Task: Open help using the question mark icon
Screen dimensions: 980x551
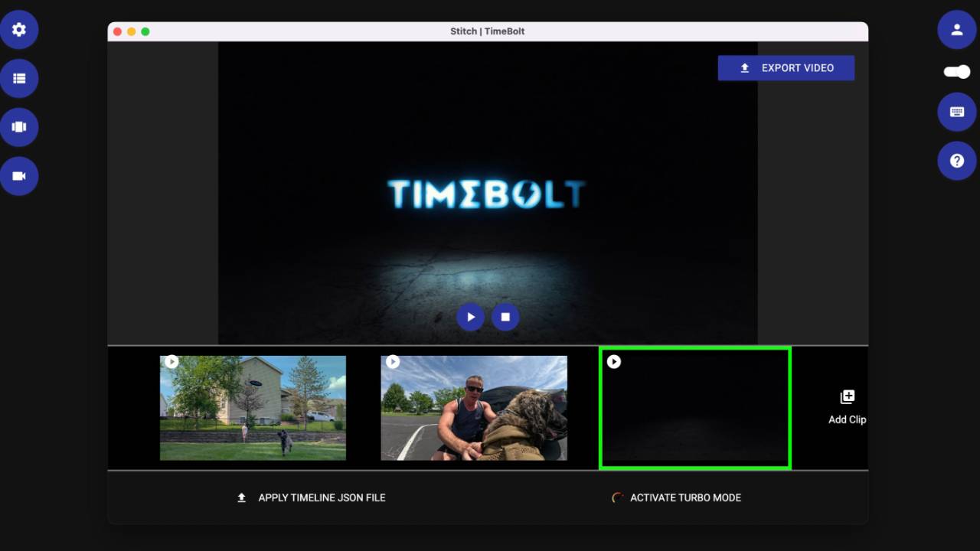Action: click(x=956, y=161)
